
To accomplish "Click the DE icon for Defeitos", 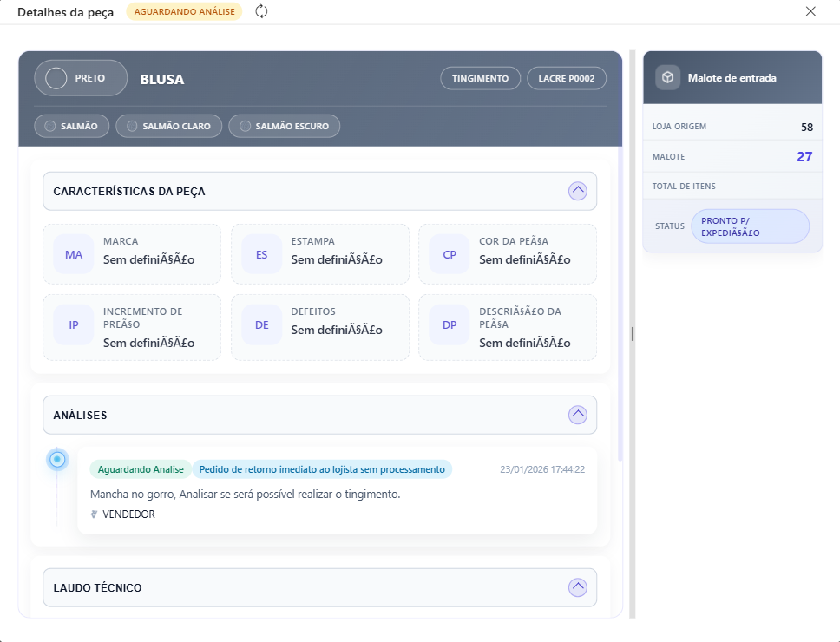I will coord(261,324).
